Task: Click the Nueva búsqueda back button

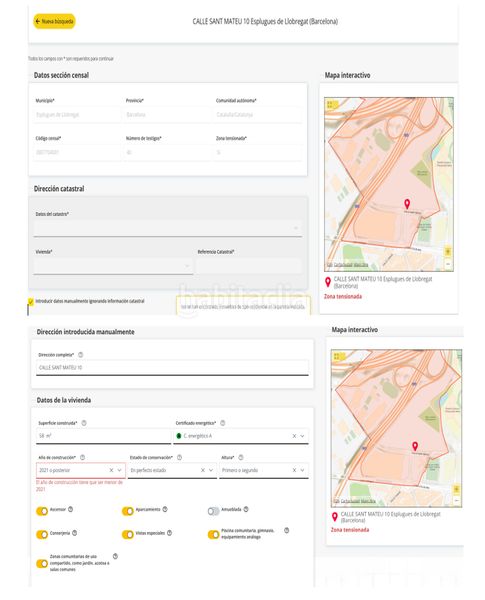Action: (54, 21)
